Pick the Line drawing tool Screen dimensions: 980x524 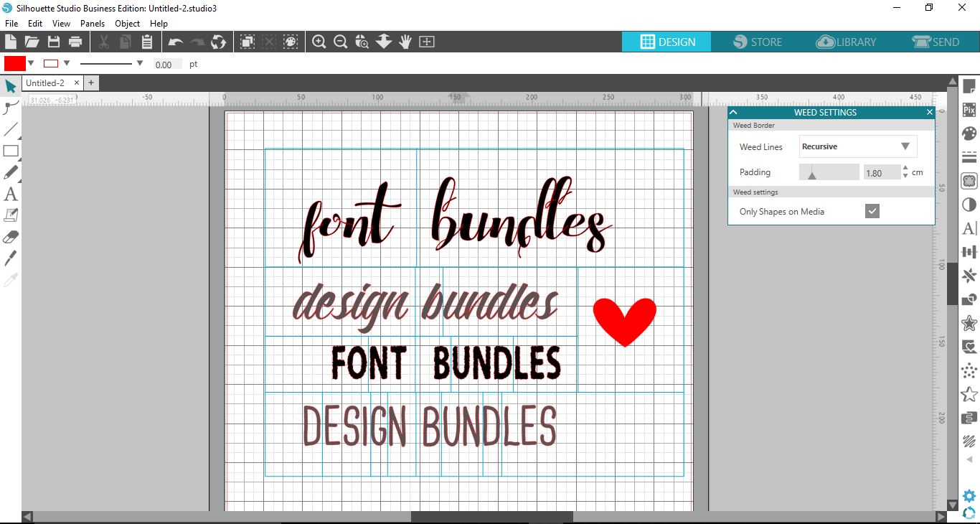[x=11, y=130]
